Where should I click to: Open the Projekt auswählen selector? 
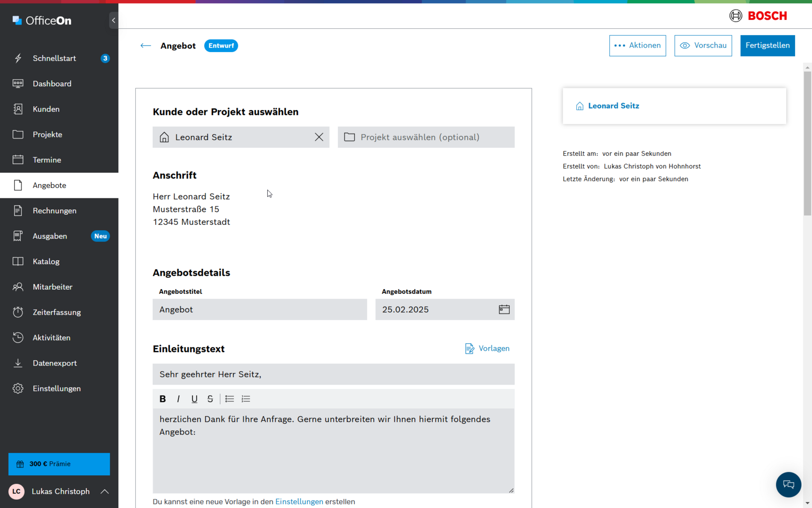pyautogui.click(x=426, y=137)
